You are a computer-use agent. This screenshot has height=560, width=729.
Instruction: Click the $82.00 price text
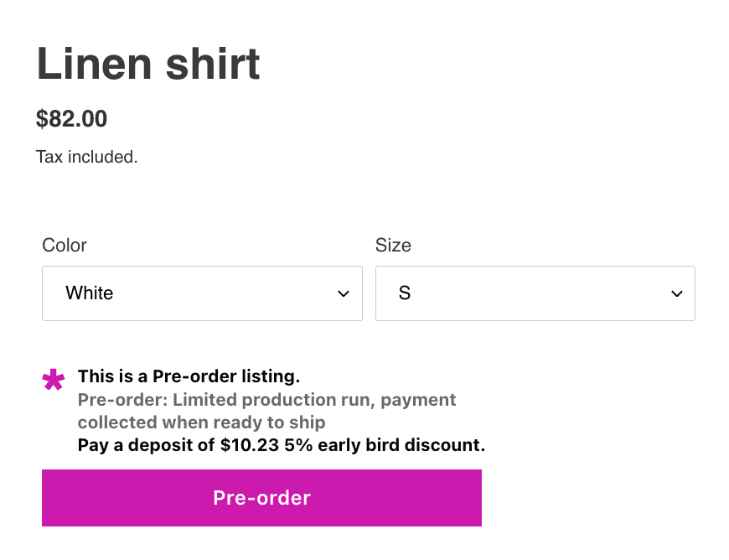[71, 119]
